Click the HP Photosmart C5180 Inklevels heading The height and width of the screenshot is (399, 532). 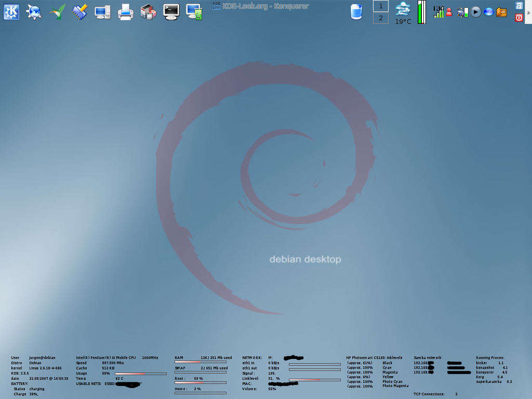point(374,357)
